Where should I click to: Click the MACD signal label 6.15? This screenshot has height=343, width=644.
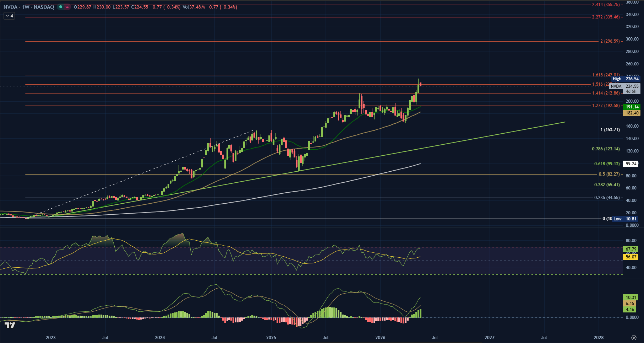630,304
